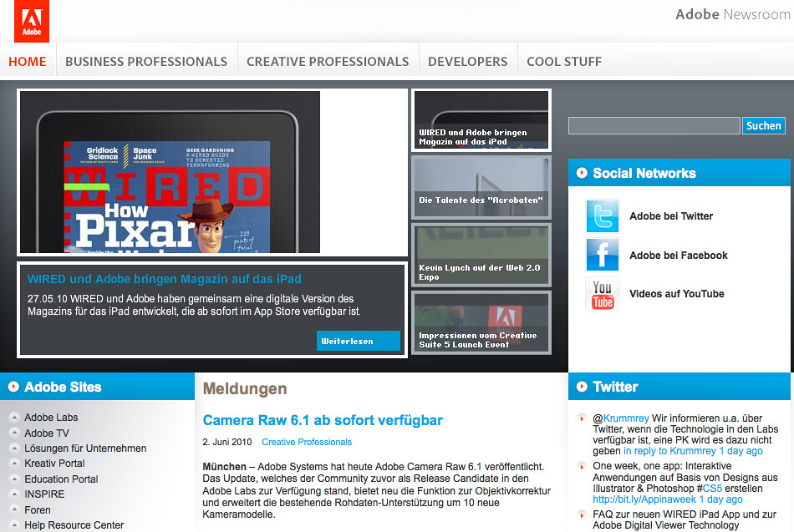This screenshot has height=532, width=794.
Task: Select the Die Talente des Acrobaten thumbnail
Action: coord(481,188)
